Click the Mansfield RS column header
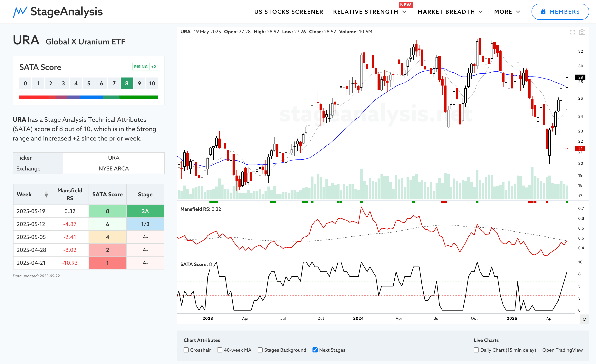The width and height of the screenshot is (596, 364). tap(70, 194)
